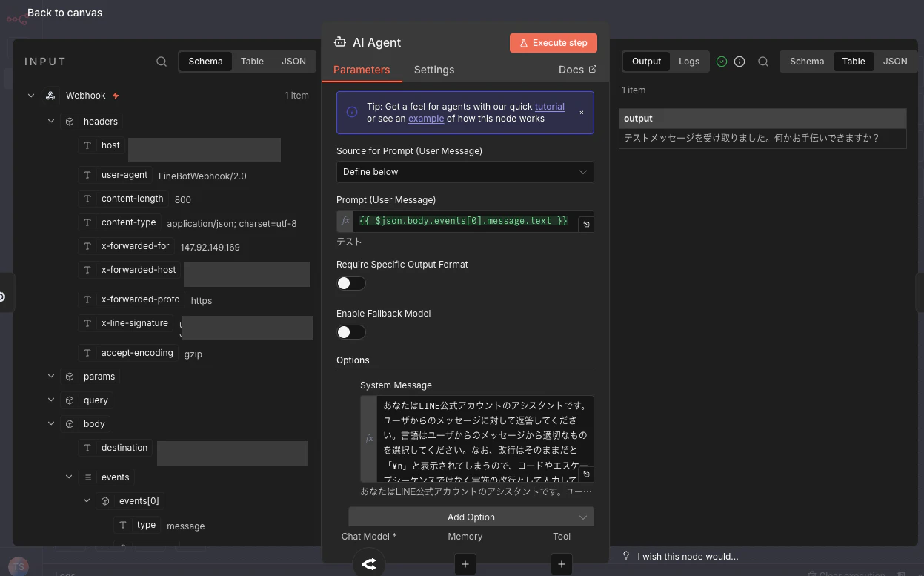Screen dimensions: 924x576
Task: Click the content-type field label
Action: (129, 222)
